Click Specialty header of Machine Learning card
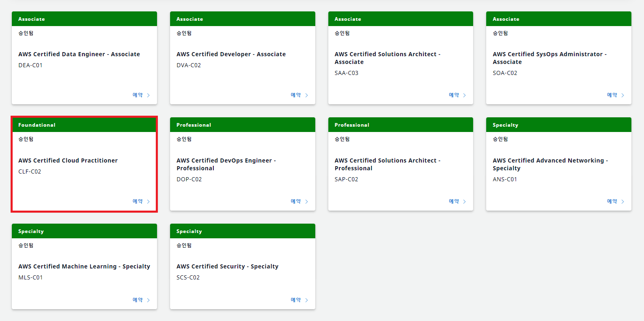This screenshot has width=644, height=321. [84, 231]
